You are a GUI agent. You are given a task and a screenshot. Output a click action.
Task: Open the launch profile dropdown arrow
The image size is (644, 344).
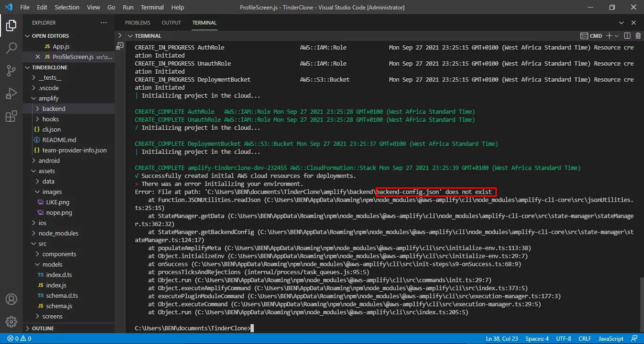(616, 36)
